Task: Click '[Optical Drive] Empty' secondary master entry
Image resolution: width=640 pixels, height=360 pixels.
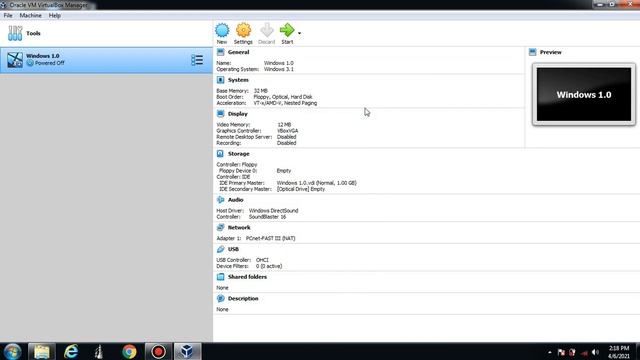Action: (301, 189)
